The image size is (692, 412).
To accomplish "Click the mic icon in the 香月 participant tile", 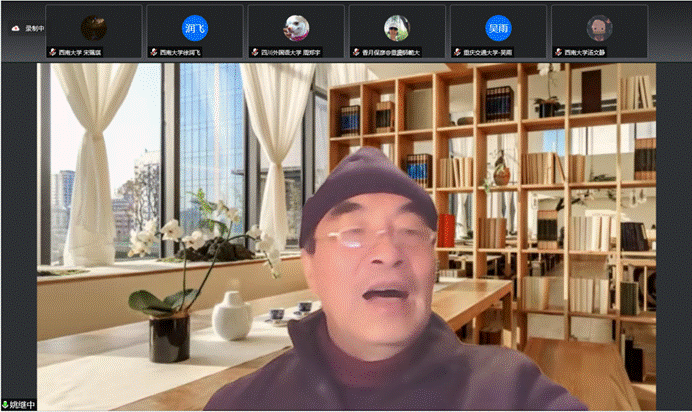I will (355, 52).
